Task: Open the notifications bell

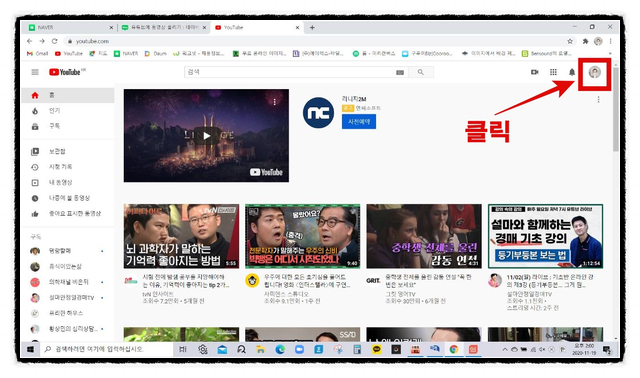Action: pos(572,72)
